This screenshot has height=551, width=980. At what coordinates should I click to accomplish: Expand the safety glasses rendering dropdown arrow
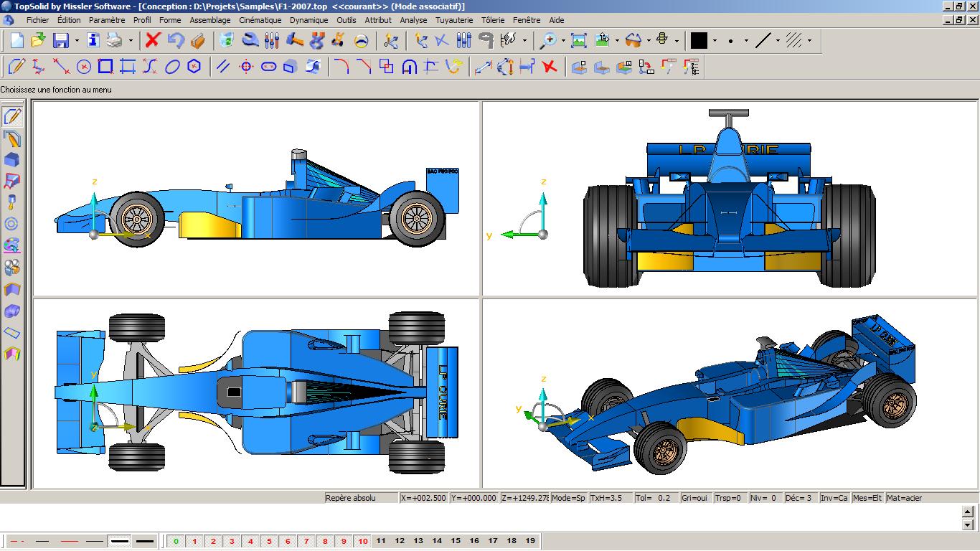pos(649,41)
